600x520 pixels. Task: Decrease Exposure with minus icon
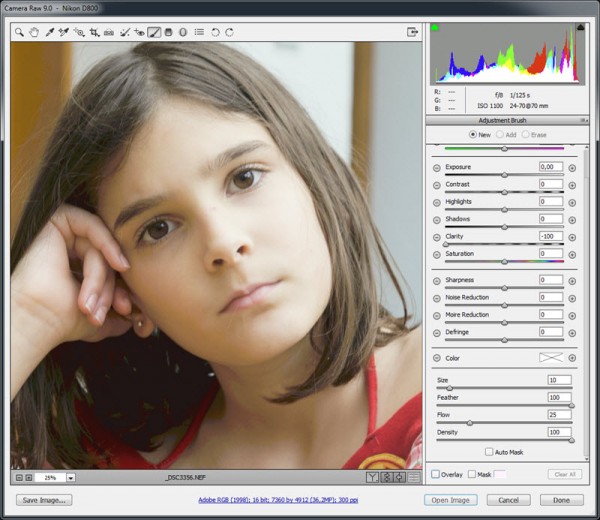pyautogui.click(x=437, y=168)
